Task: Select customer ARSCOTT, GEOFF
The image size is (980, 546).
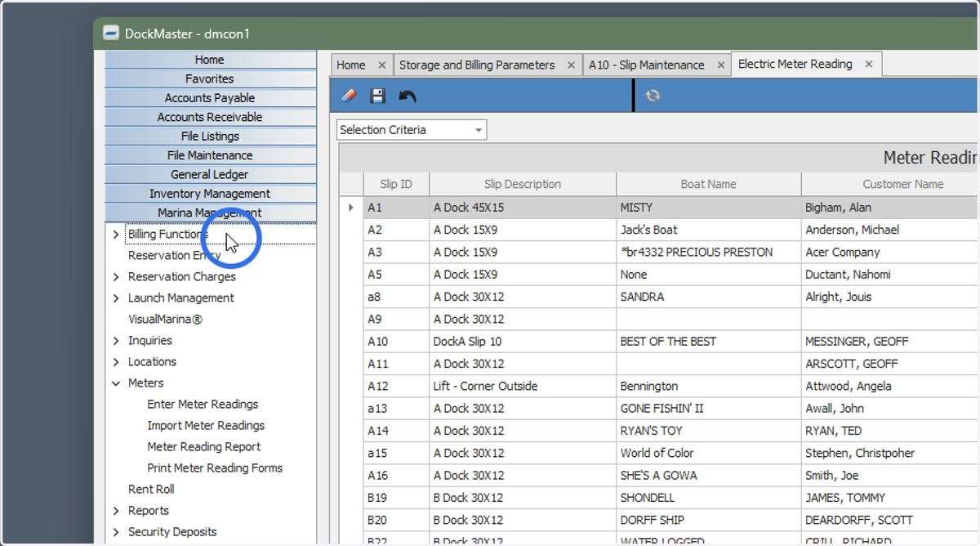Action: [x=890, y=364]
